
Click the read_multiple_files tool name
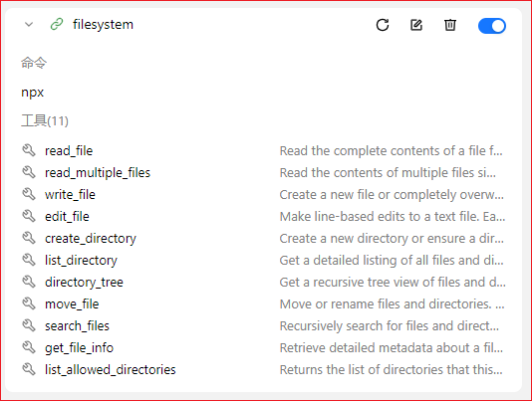tap(98, 172)
